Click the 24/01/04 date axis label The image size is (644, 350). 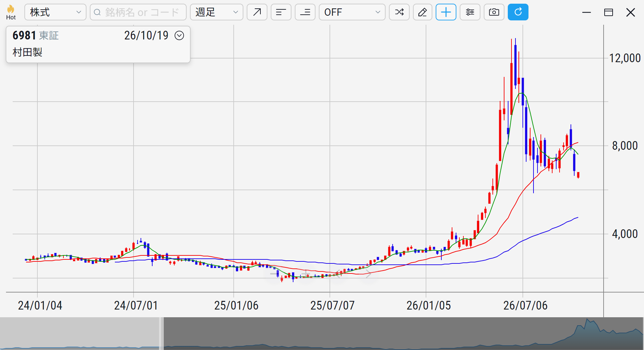click(40, 306)
